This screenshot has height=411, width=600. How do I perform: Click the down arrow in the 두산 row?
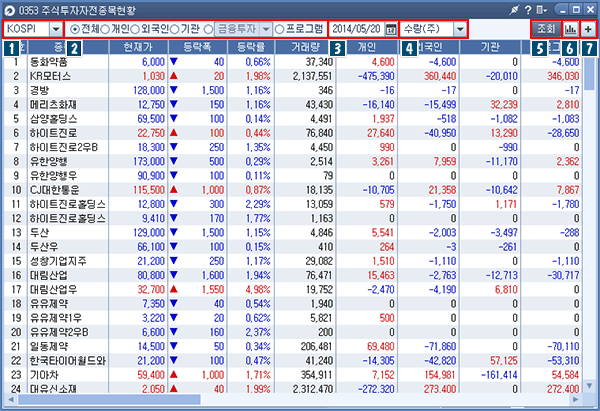pos(174,232)
